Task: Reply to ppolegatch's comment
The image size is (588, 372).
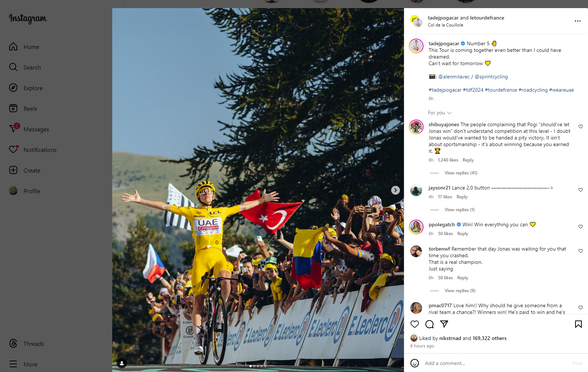Action: pyautogui.click(x=463, y=234)
